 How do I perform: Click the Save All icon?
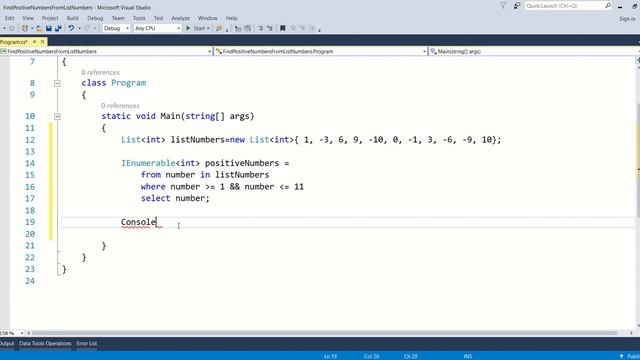[58, 28]
